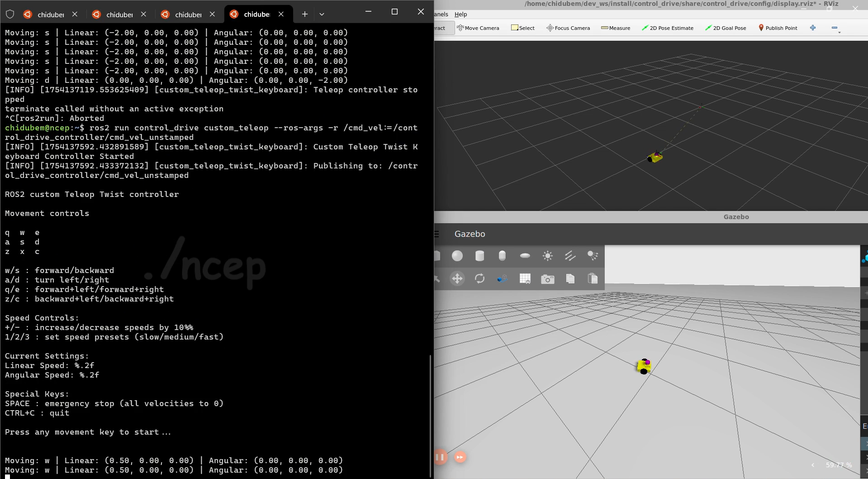Click the terminal vertical scrollbar thumb
This screenshot has height=479, width=868.
pos(430,416)
